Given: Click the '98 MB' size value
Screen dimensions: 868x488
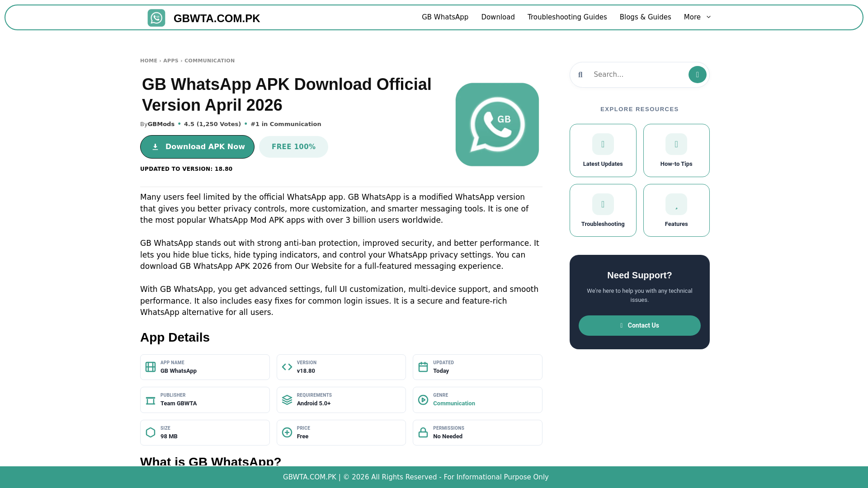Looking at the screenshot, I should click(x=169, y=436).
